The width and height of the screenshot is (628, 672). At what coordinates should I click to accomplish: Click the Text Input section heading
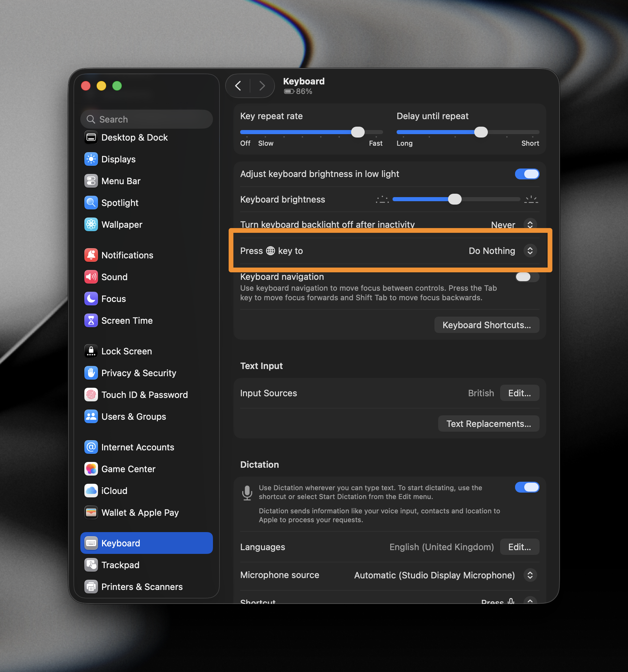(x=261, y=366)
